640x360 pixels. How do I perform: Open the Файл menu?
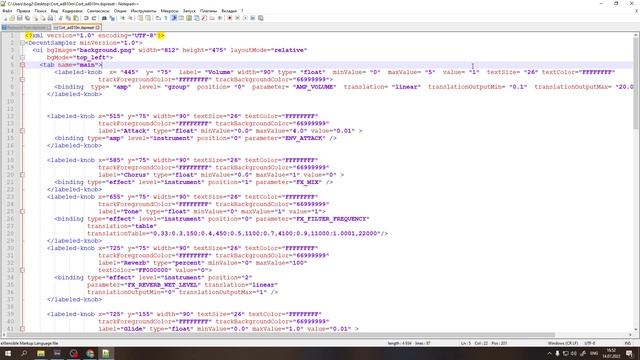click(x=7, y=11)
